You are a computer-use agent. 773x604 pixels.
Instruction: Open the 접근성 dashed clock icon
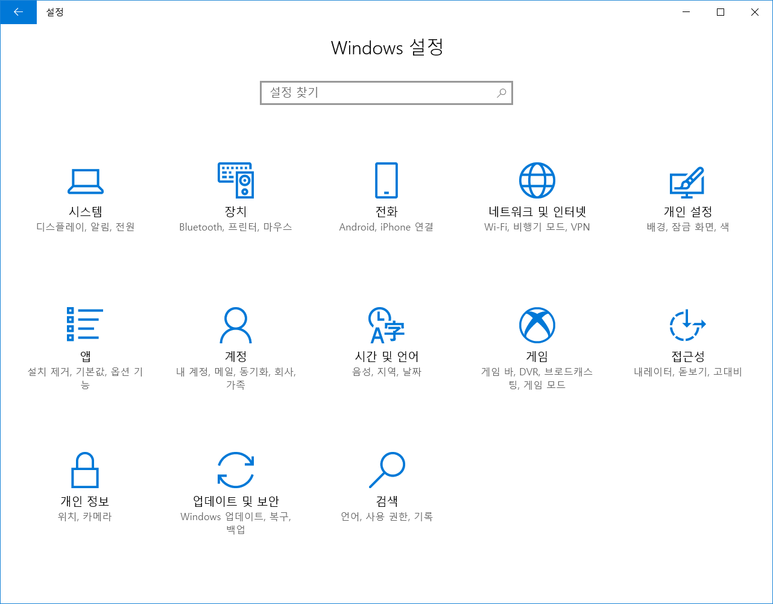[x=687, y=325]
